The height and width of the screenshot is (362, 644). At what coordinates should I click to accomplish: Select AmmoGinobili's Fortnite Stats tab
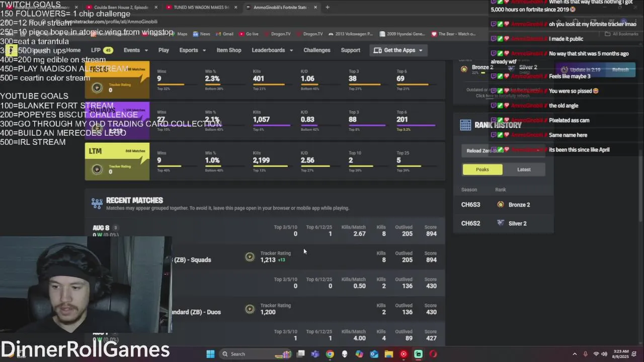[x=281, y=7]
